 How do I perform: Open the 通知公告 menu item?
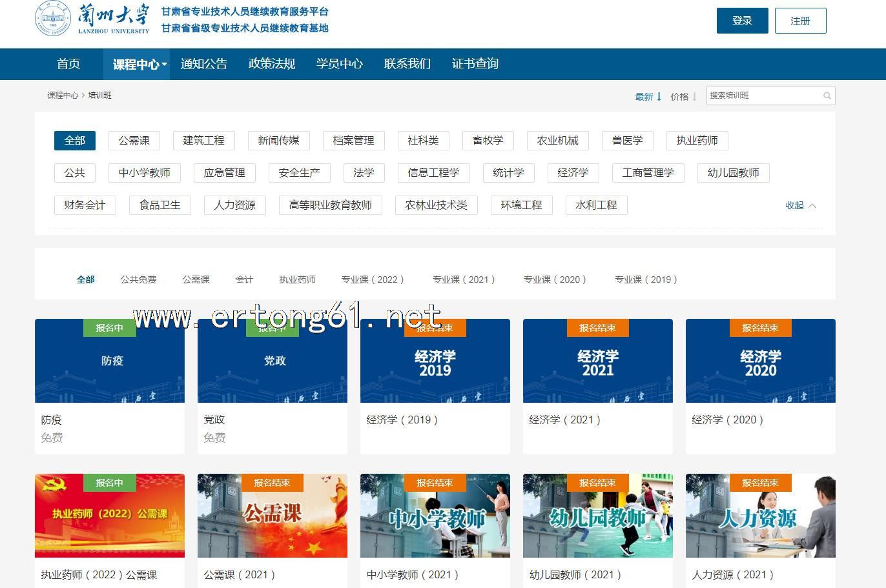click(203, 64)
